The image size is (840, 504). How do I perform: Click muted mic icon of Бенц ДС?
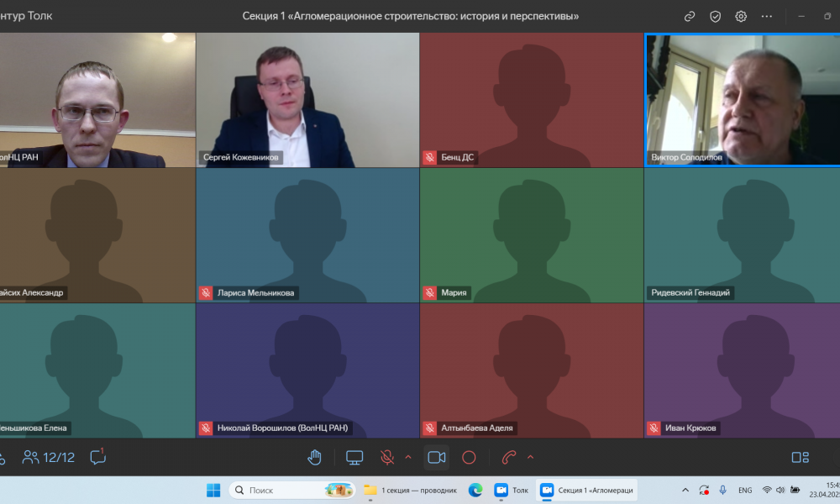point(429,157)
